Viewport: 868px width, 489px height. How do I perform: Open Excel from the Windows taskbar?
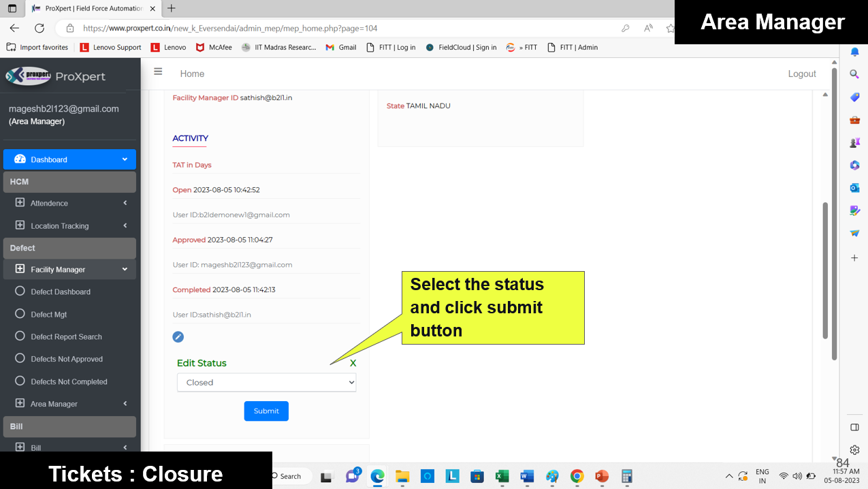tap(502, 476)
